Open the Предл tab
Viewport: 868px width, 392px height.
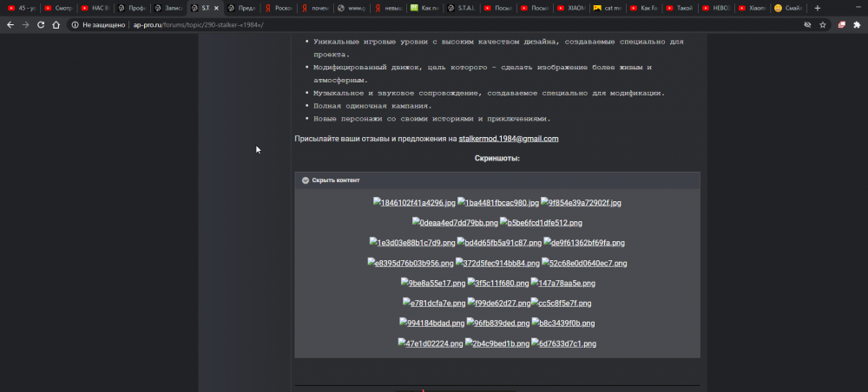pyautogui.click(x=241, y=9)
